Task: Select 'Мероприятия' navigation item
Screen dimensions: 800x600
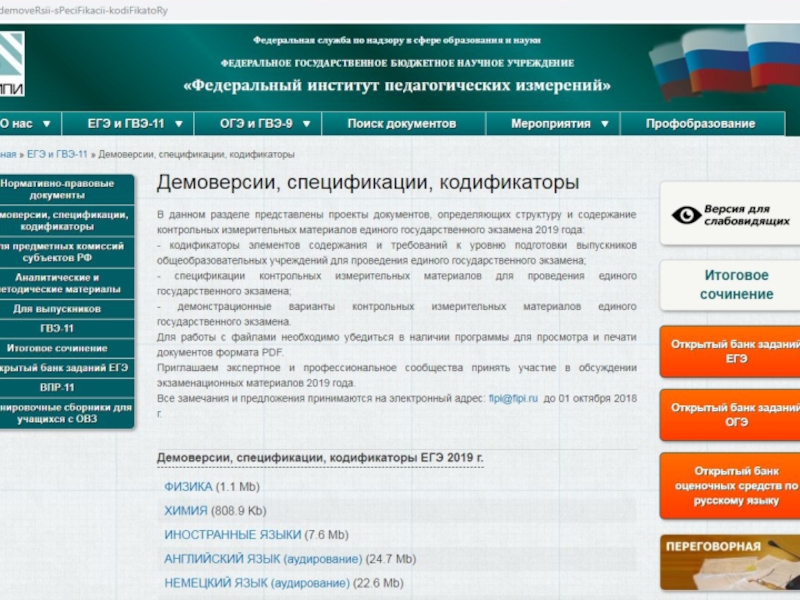Action: pos(551,123)
